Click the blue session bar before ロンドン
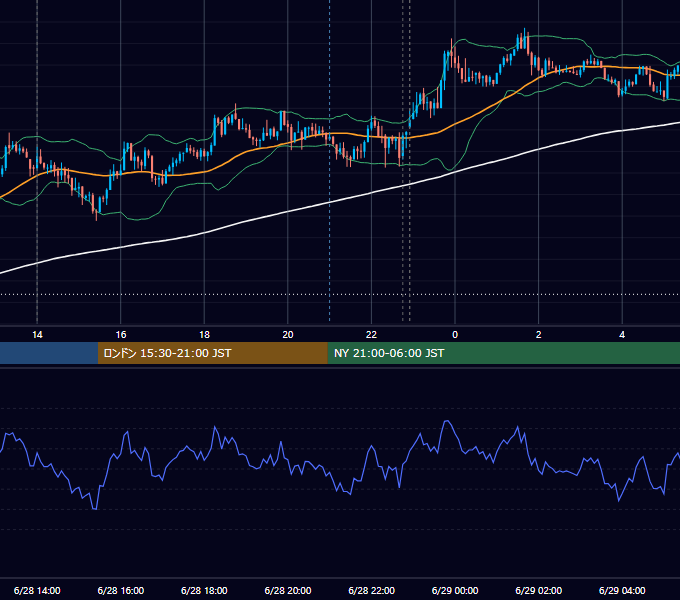Image resolution: width=680 pixels, height=600 pixels. tap(49, 353)
